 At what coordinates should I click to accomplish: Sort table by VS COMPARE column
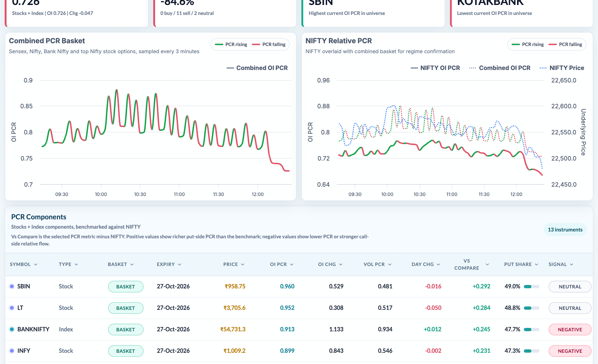(x=472, y=264)
